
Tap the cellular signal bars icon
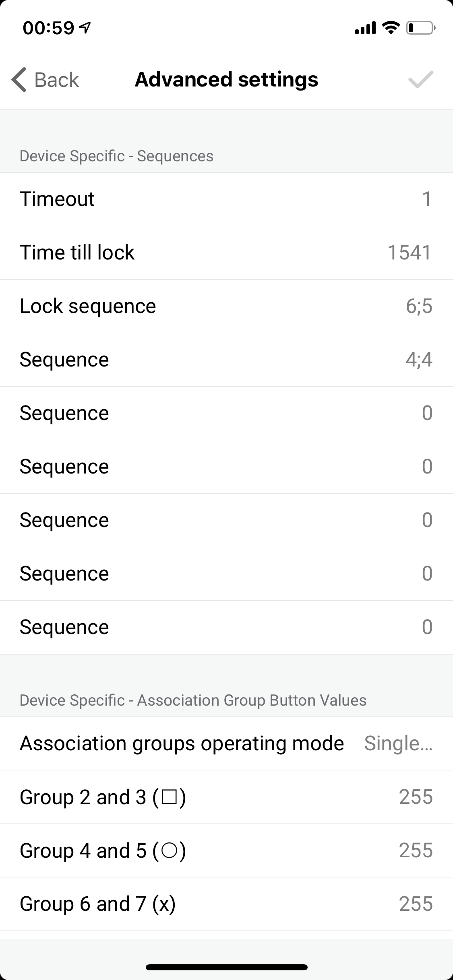[365, 28]
